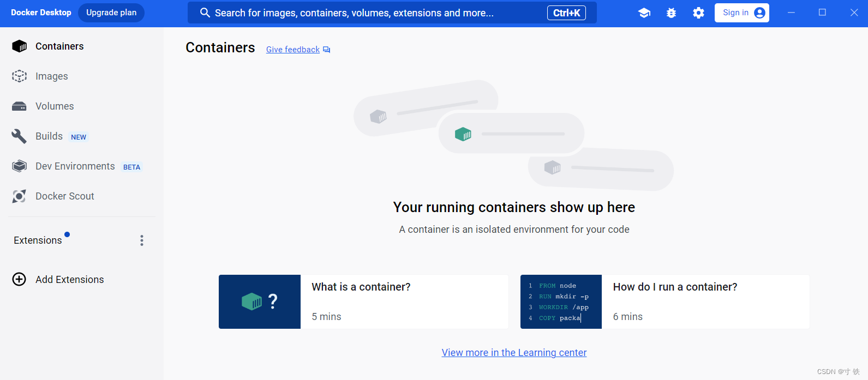Click the Add Extensions plus icon
This screenshot has height=380, width=868.
tap(19, 279)
